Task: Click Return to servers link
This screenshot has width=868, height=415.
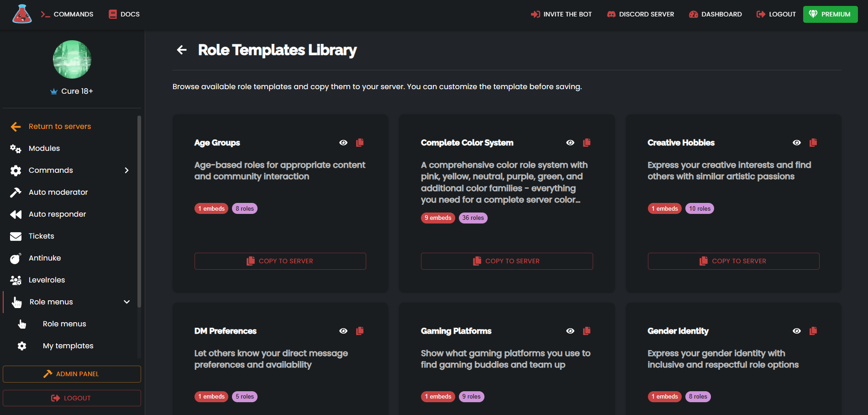Action: click(x=59, y=126)
